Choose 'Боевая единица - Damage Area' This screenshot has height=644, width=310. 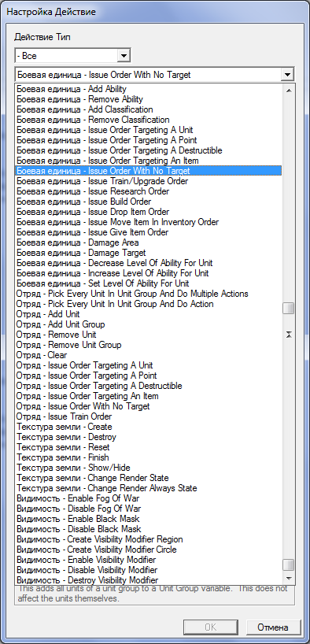click(x=148, y=242)
